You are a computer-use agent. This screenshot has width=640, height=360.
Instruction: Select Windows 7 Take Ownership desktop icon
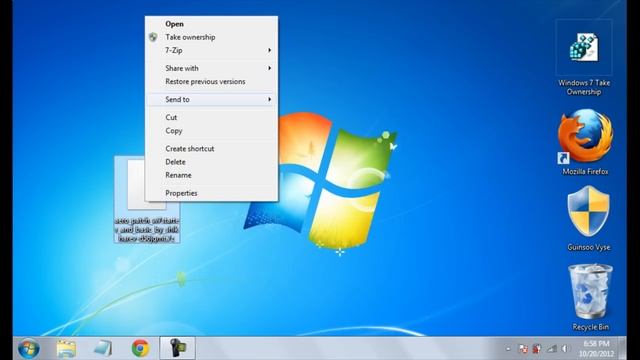click(x=584, y=58)
